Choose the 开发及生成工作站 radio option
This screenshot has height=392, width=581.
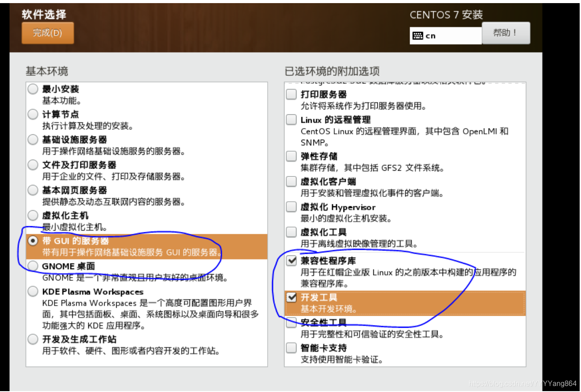tap(33, 340)
